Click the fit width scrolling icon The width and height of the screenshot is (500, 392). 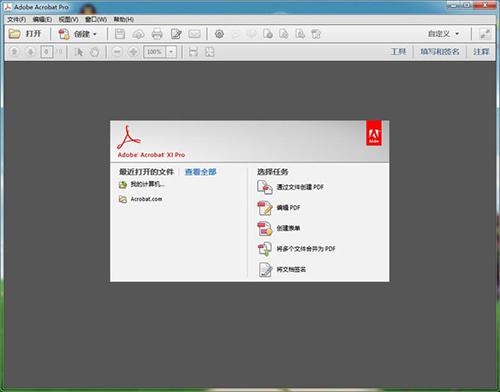193,52
